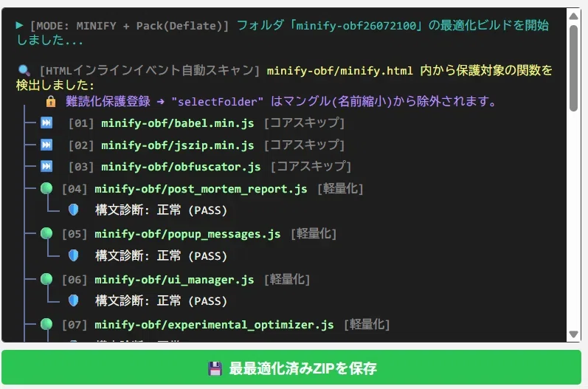Click [軽量化] tag next to ui_manager.js
This screenshot has height=389, width=588.
[x=287, y=280]
